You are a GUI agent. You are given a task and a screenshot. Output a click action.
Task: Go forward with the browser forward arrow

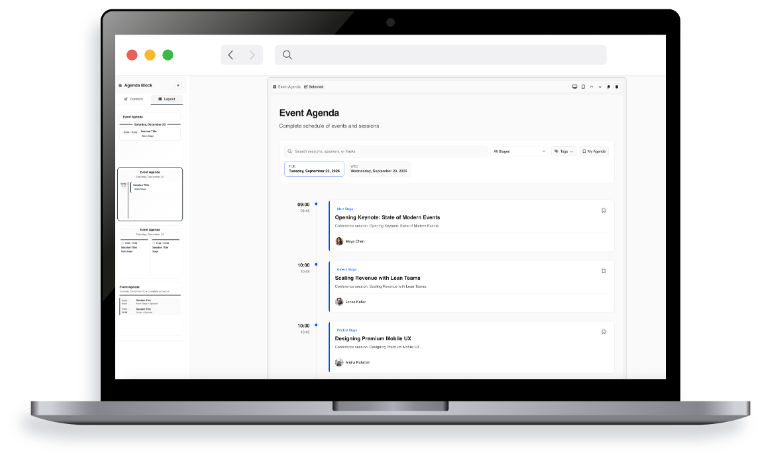[x=252, y=55]
